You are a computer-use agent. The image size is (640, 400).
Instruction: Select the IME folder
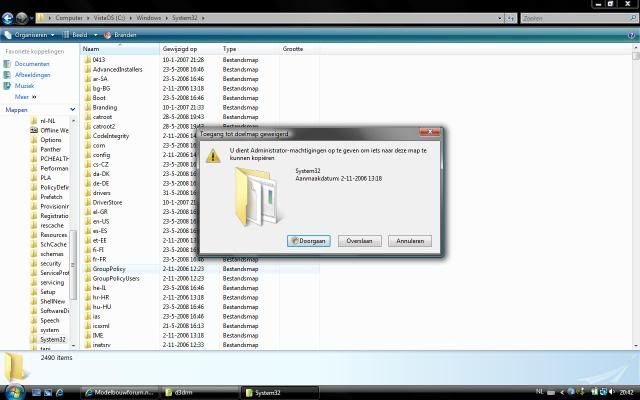tap(98, 336)
